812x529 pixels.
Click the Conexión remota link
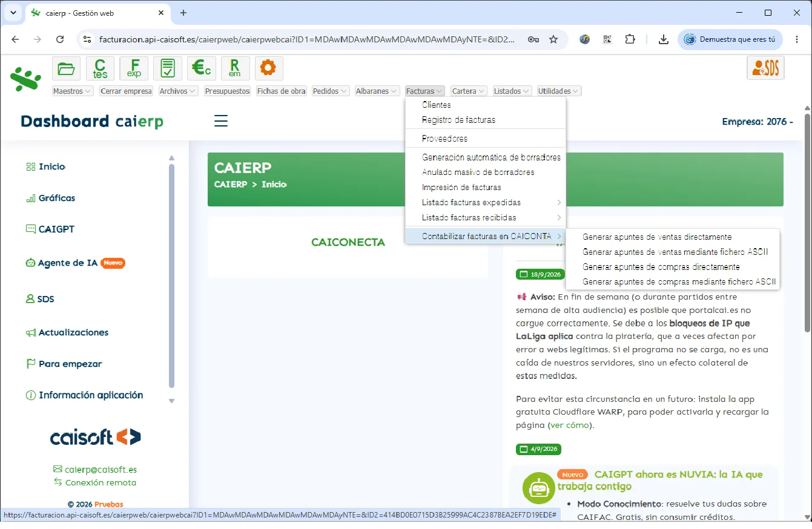click(x=101, y=483)
